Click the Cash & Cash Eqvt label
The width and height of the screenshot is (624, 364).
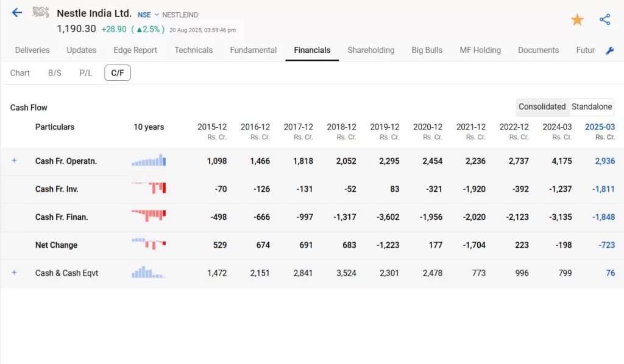(x=66, y=273)
